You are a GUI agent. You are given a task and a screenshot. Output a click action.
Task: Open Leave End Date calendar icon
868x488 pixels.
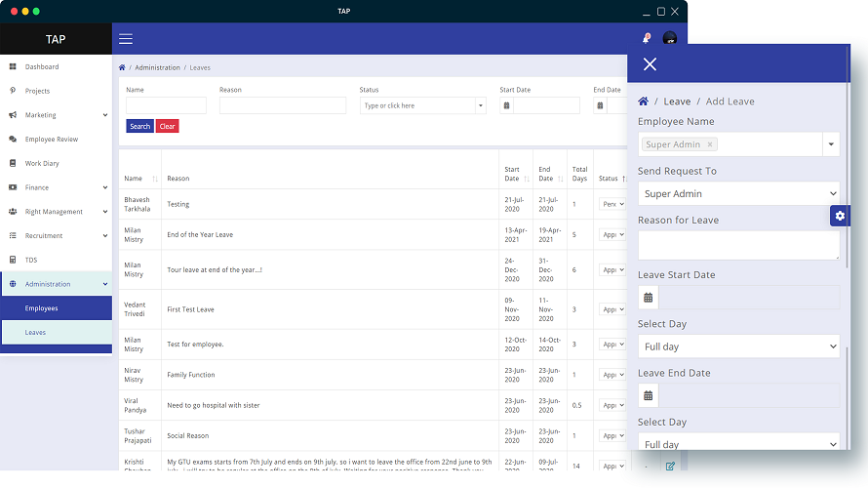pyautogui.click(x=649, y=396)
